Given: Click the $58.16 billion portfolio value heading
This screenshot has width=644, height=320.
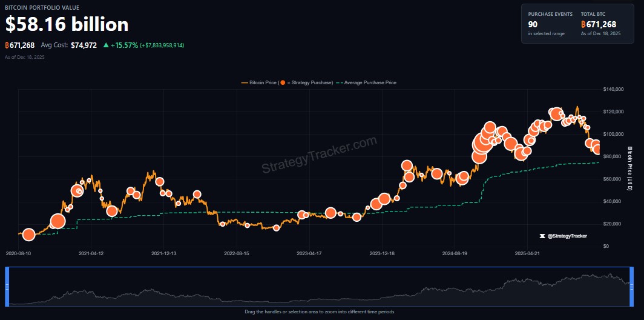Looking at the screenshot, I should [x=67, y=24].
